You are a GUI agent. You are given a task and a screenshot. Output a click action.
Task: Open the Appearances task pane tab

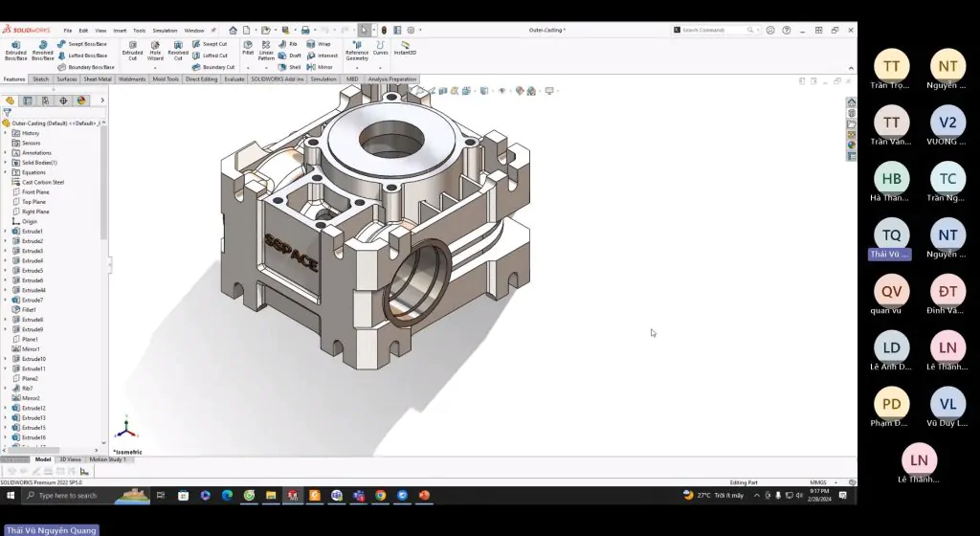point(851,145)
